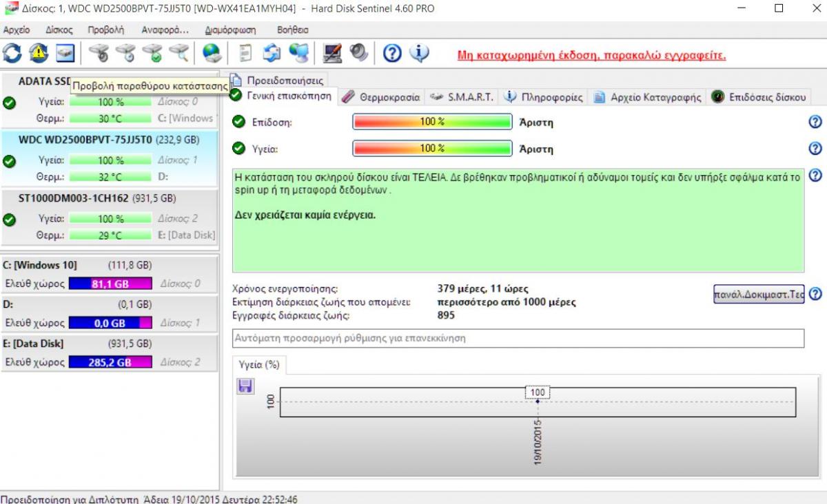Click the disk with clock test icon
This screenshot has height=504, width=827.
(x=125, y=52)
